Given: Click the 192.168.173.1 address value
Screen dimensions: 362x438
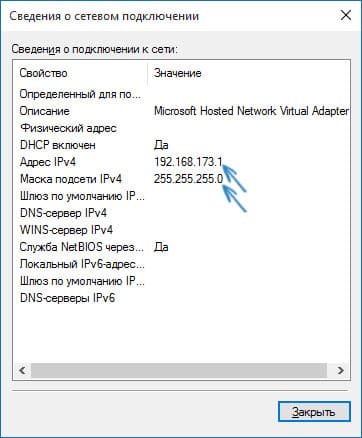Looking at the screenshot, I should [x=188, y=162].
